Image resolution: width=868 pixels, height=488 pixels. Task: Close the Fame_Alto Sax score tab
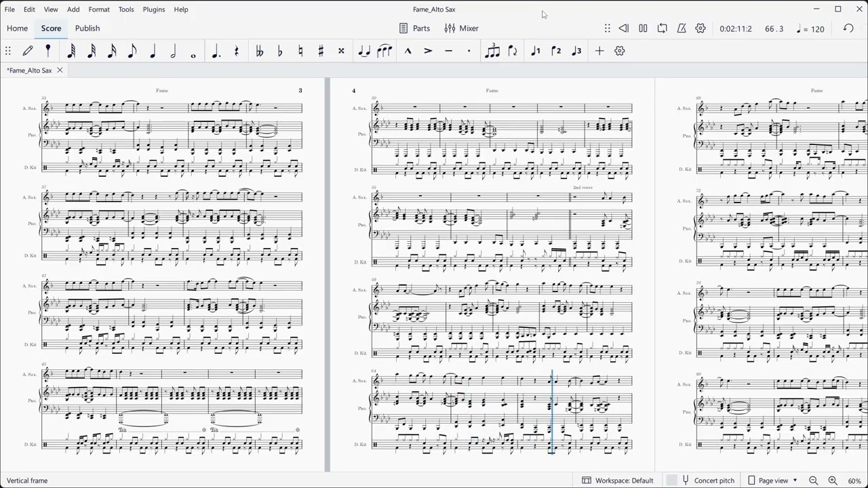60,70
